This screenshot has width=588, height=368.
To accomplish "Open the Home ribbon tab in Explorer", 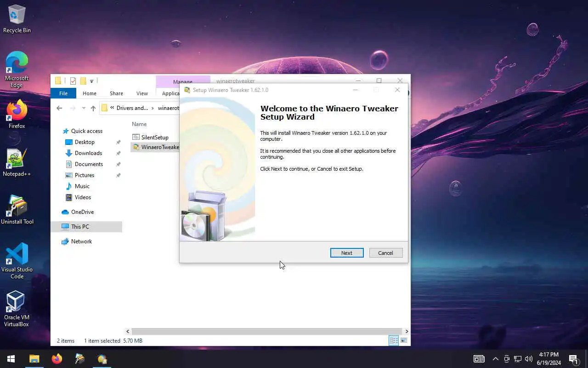I will tap(90, 93).
